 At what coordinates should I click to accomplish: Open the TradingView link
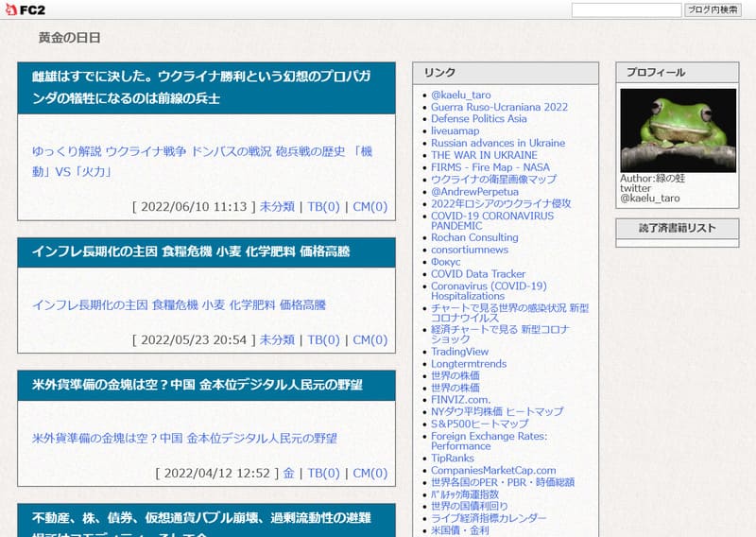459,352
